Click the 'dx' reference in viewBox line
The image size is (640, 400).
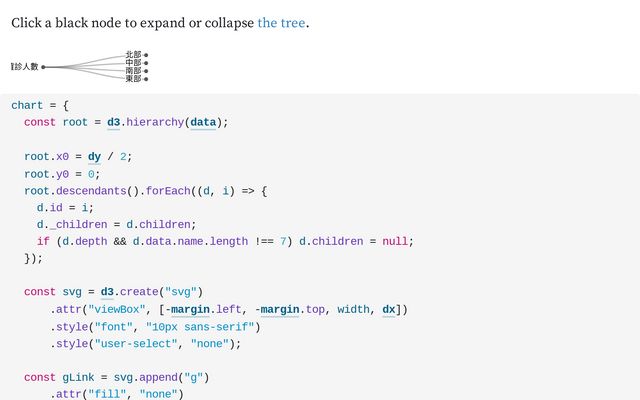click(x=389, y=309)
